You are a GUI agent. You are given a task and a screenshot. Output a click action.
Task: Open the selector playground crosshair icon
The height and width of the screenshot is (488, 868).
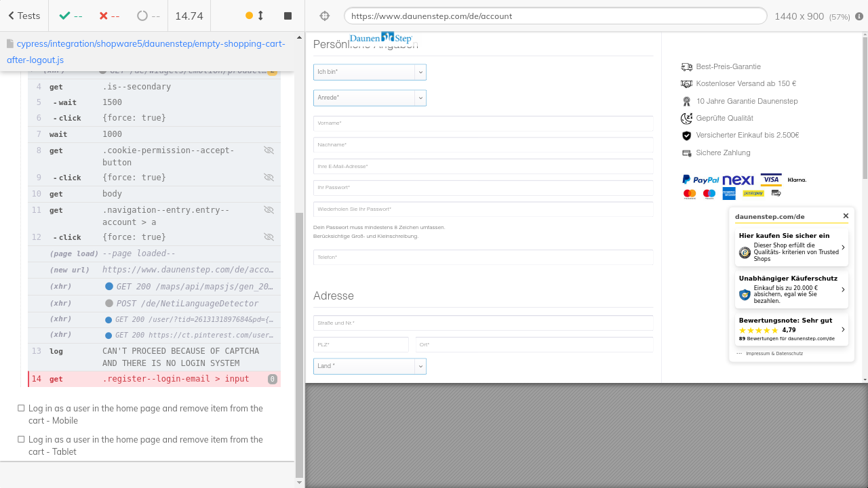pos(324,16)
